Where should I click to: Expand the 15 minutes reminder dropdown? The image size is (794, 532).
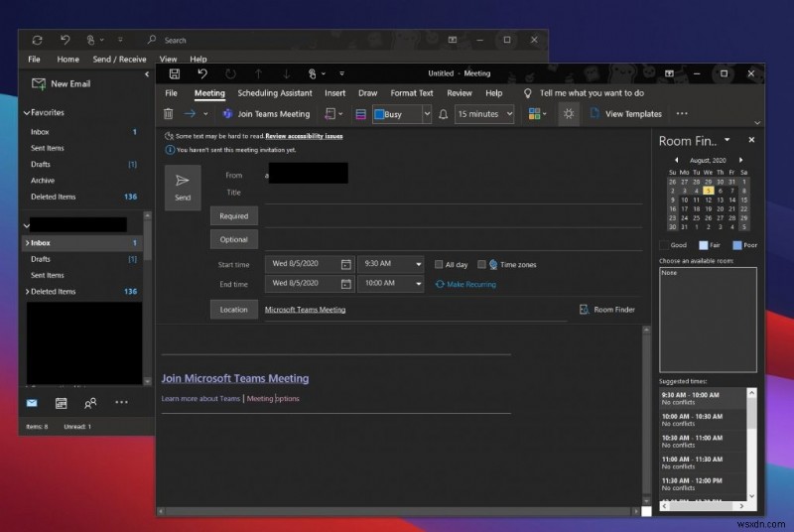509,114
